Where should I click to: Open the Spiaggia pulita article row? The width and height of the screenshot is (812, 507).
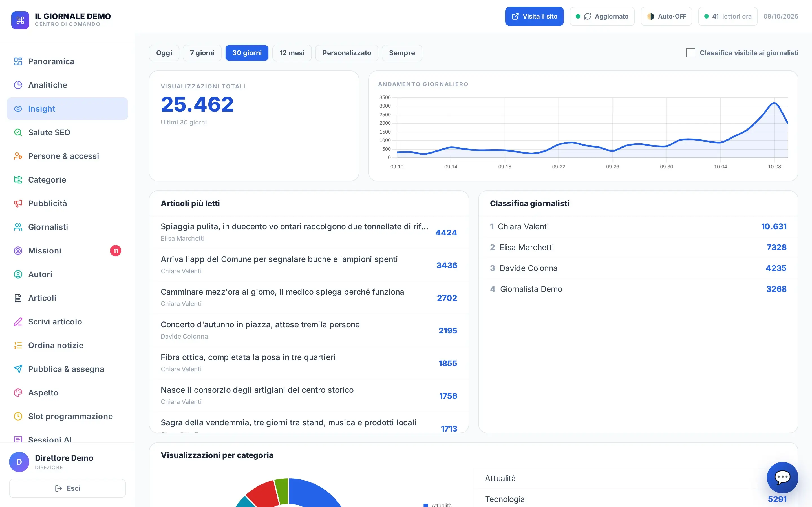[x=309, y=232]
